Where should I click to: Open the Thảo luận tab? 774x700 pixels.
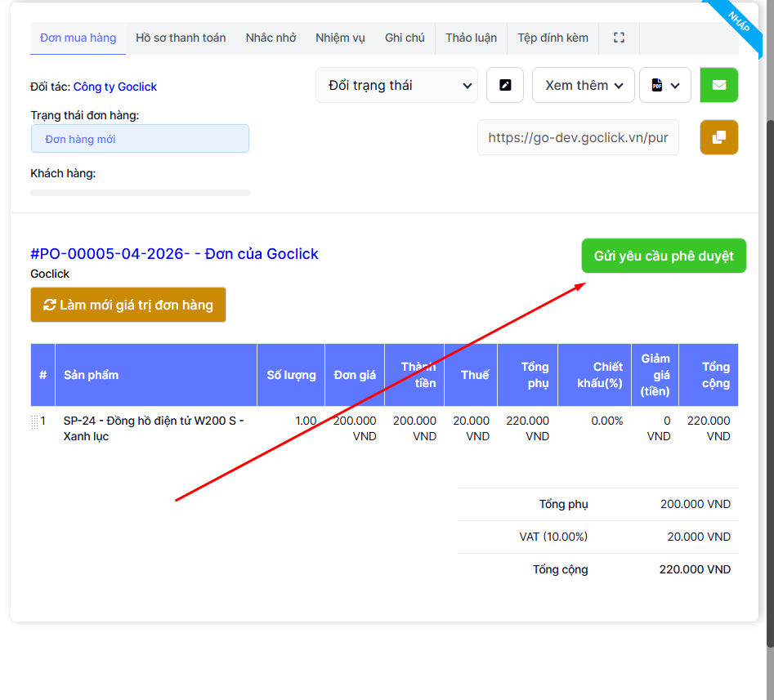point(471,38)
